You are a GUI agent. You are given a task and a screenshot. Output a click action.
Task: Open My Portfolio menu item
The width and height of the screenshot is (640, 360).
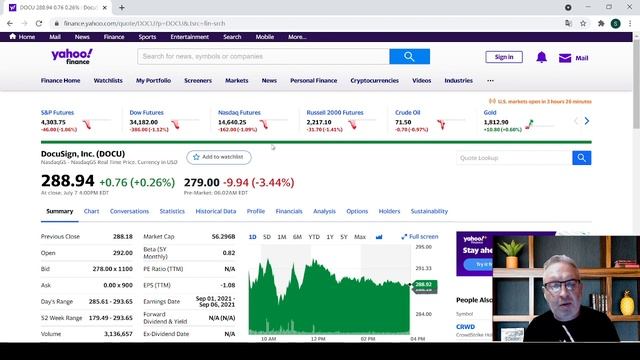coord(153,81)
